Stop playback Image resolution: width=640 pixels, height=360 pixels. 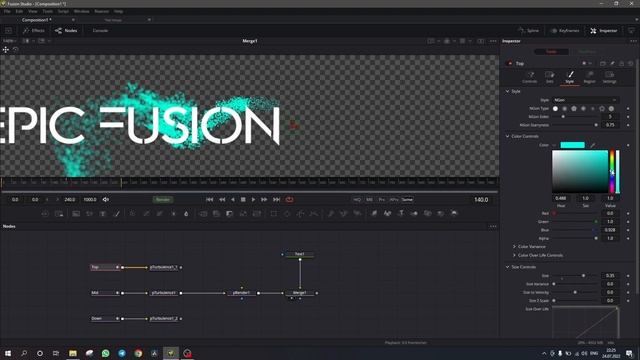coord(243,200)
